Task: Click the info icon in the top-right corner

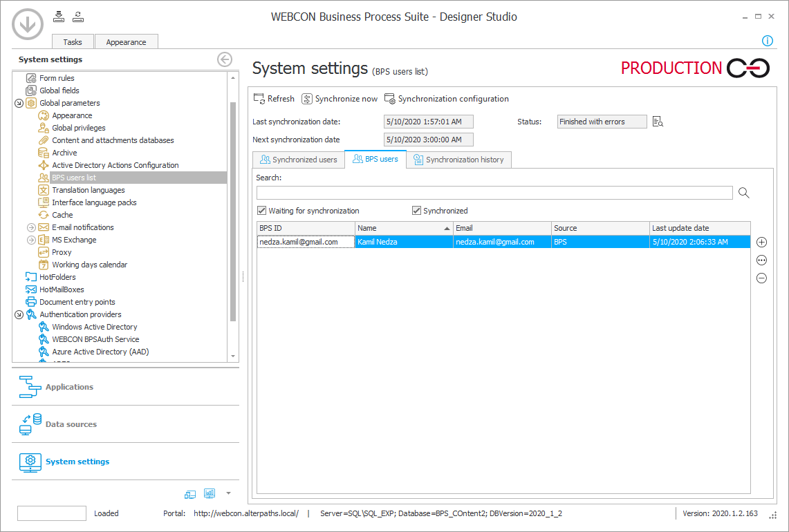Action: tap(767, 41)
